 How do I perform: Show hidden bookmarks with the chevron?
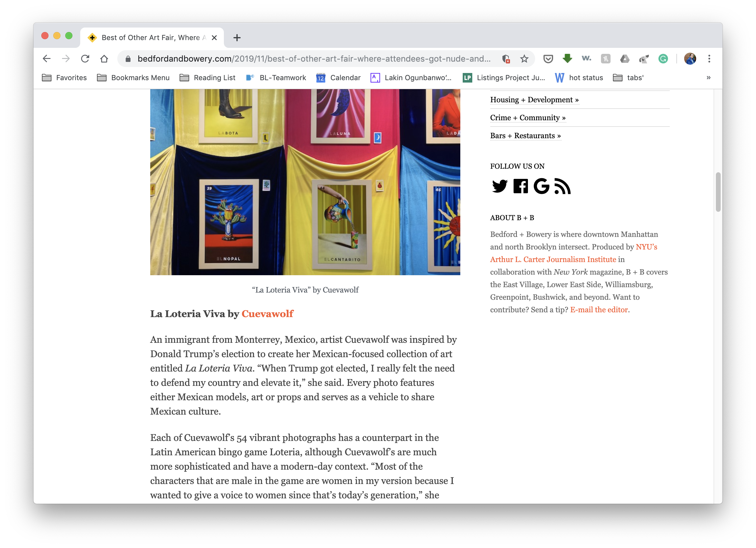708,77
